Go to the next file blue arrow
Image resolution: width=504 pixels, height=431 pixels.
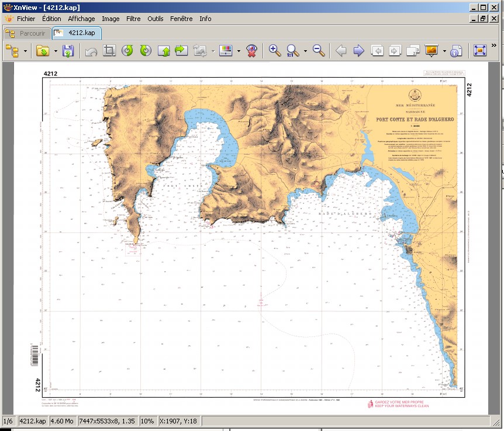(359, 51)
